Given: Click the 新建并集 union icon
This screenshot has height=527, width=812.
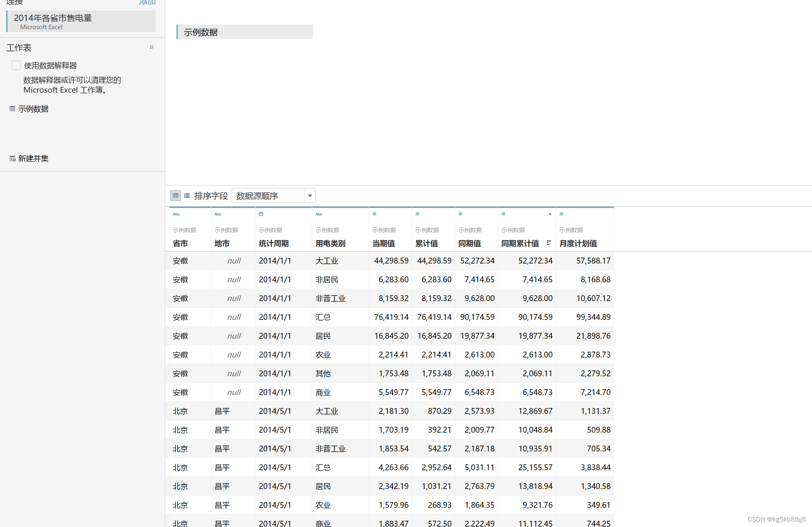Looking at the screenshot, I should pos(13,158).
